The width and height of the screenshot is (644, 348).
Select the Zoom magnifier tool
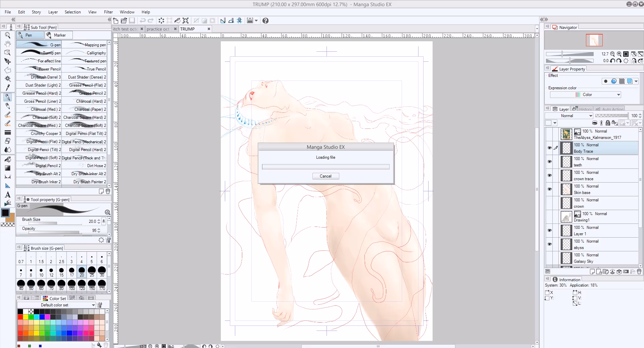point(7,35)
